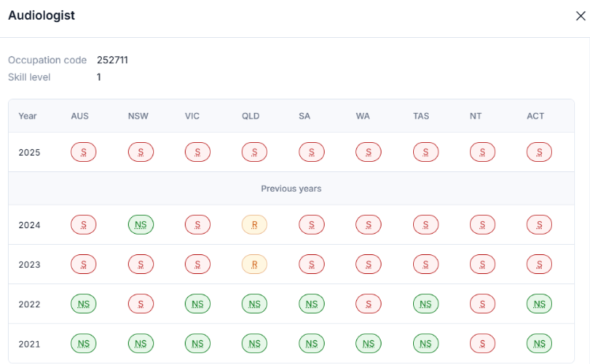The width and height of the screenshot is (590, 364).
Task: Click the Previous years divider row
Action: pos(291,189)
